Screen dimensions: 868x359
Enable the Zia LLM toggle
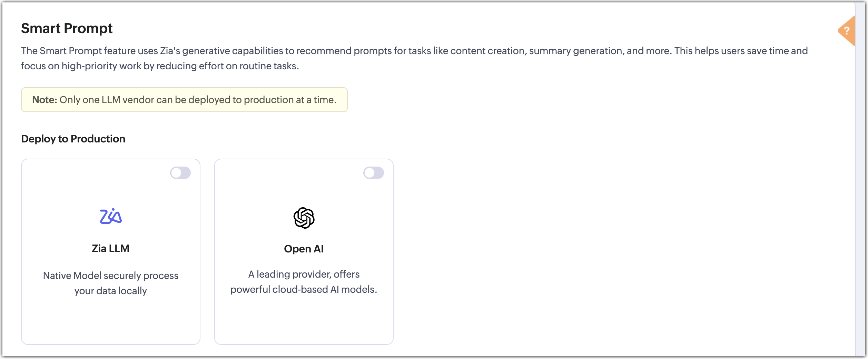point(180,173)
